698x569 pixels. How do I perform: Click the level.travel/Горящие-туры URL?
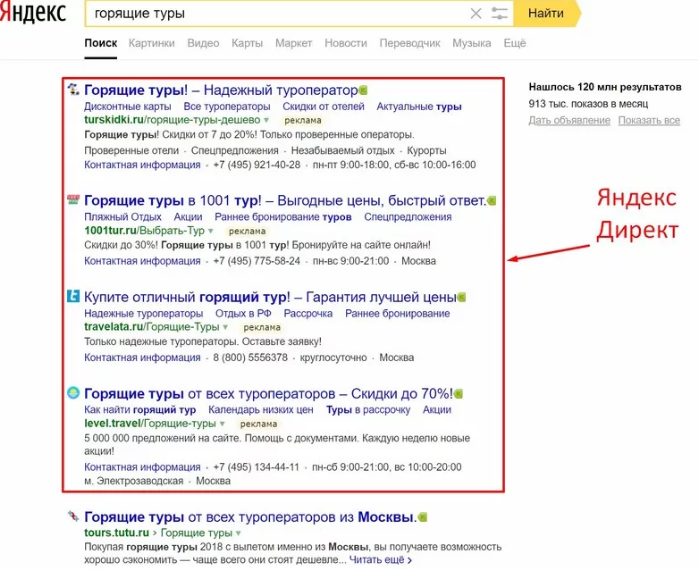[x=150, y=423]
